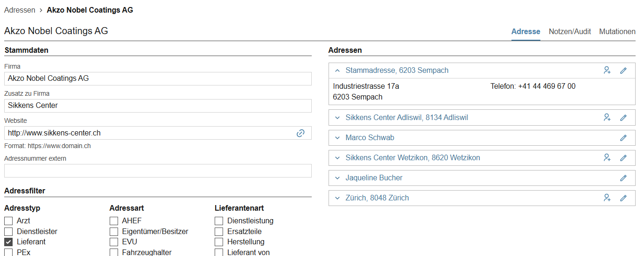Tick the PEx checkbox
644x256 pixels.
8,252
